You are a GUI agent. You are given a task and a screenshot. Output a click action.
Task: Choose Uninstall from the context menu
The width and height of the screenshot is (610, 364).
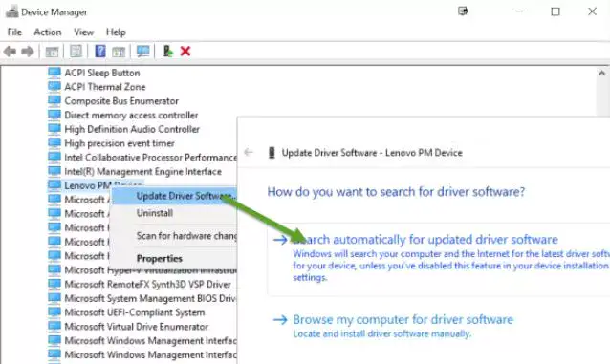click(x=174, y=213)
